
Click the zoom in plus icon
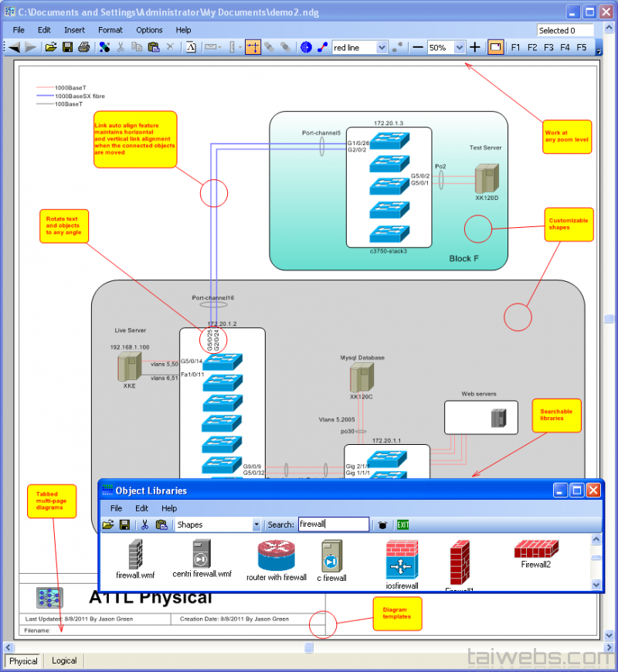475,47
